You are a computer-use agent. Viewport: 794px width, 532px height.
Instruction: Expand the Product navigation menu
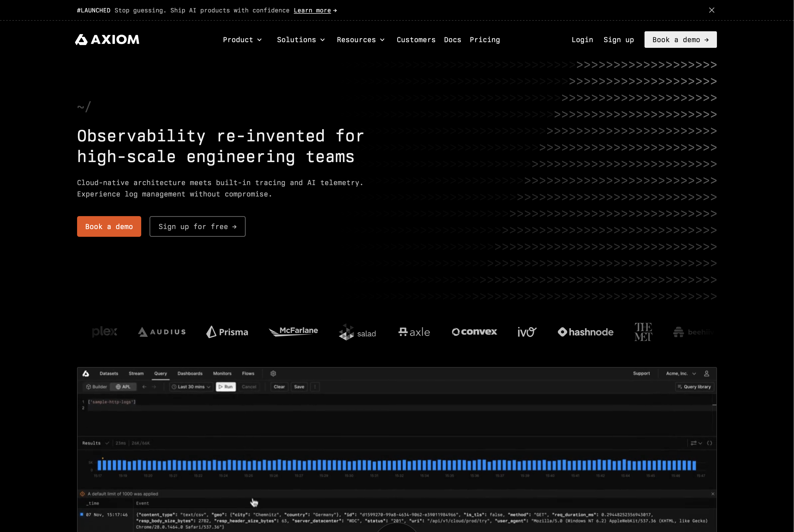point(242,40)
